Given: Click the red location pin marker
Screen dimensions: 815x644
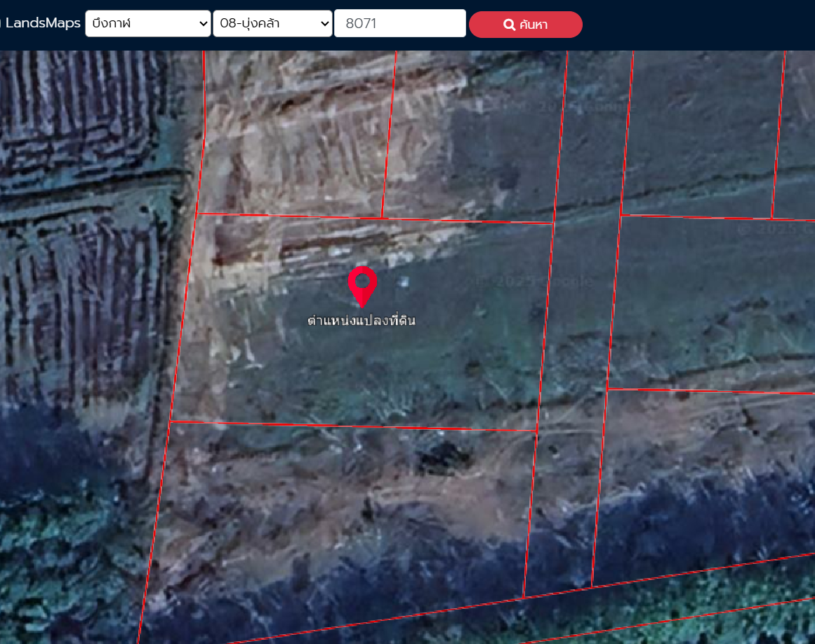Looking at the screenshot, I should click(362, 284).
